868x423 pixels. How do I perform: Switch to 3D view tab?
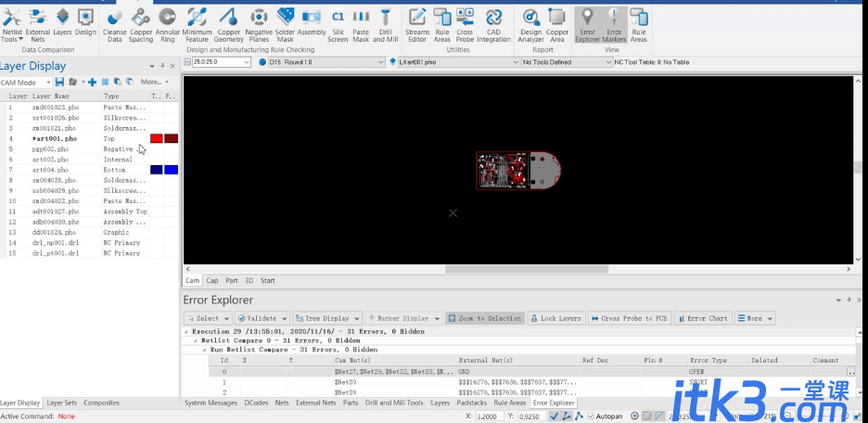pyautogui.click(x=249, y=281)
